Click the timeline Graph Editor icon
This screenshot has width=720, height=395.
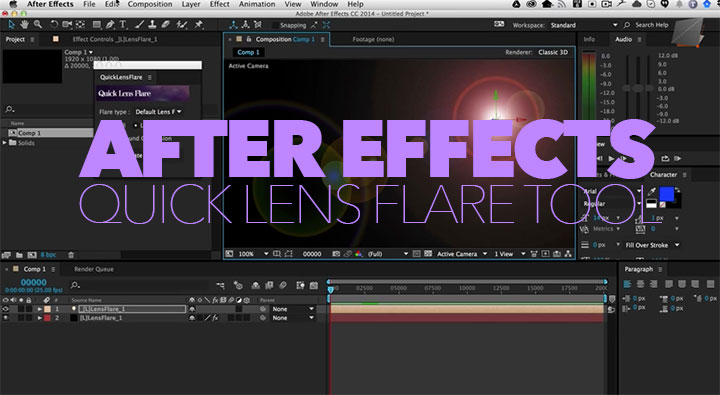(x=314, y=286)
